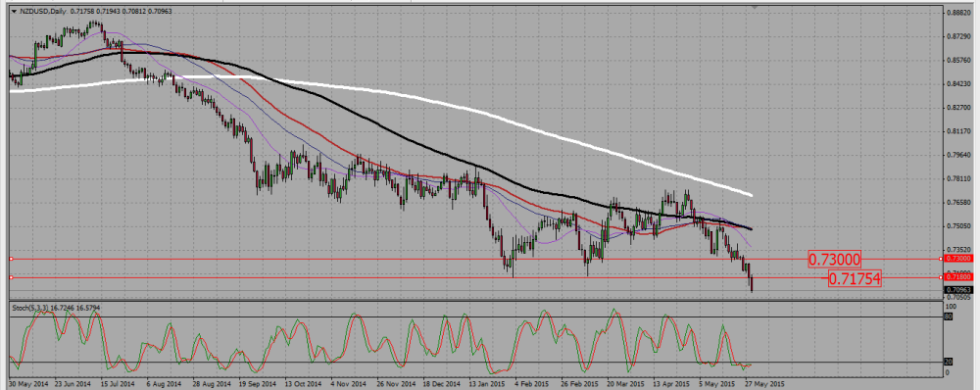Image resolution: width=980 pixels, height=390 pixels.
Task: Click the red 0.73000 price tag on scale
Action: 958,258
